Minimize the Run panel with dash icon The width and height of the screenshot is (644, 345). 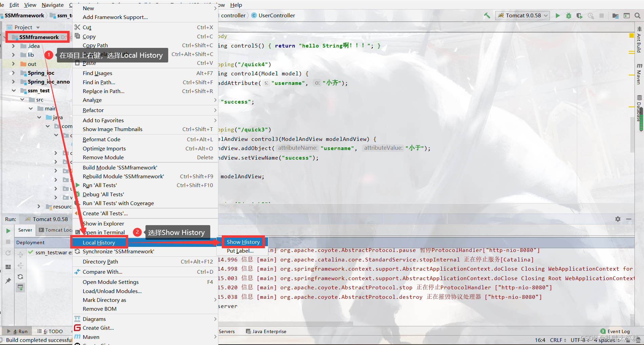(629, 219)
